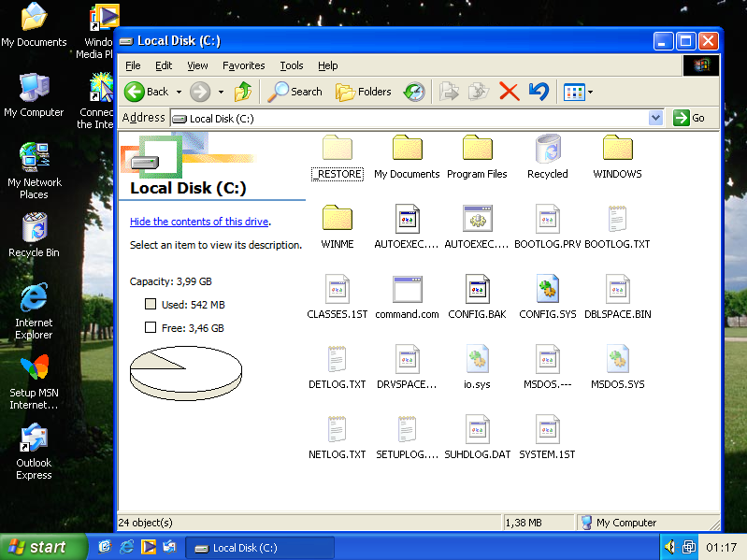747x560 pixels.
Task: Select the My Documents folder in C:
Action: (x=407, y=157)
